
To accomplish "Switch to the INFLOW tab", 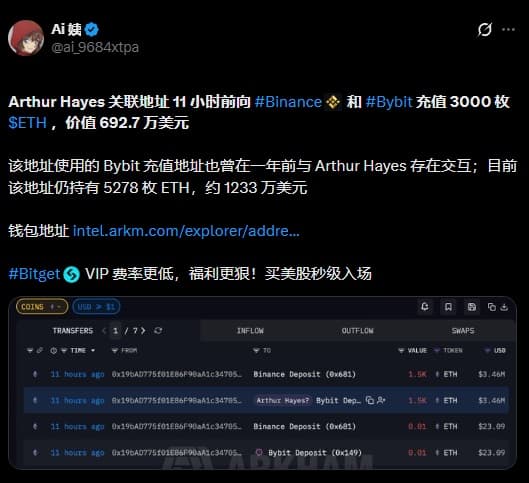I will point(250,331).
